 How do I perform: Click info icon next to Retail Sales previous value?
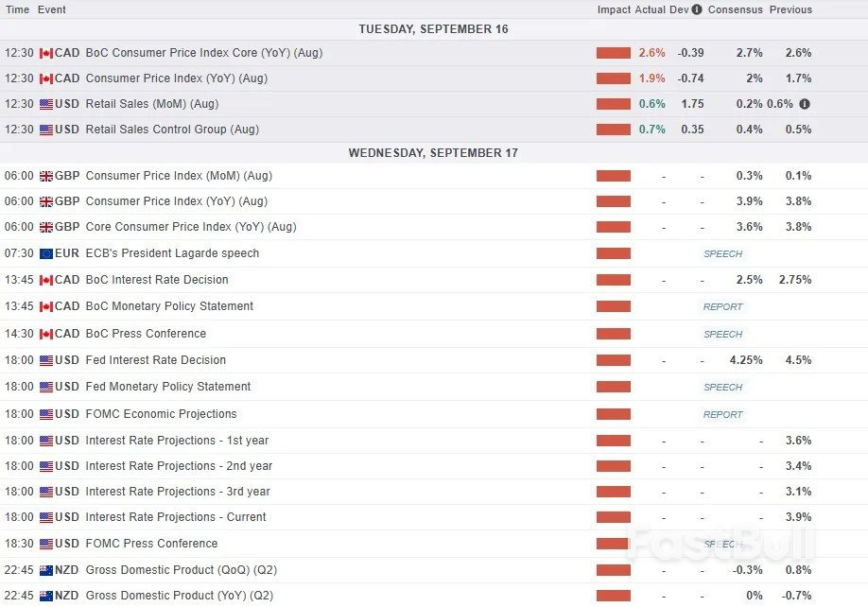(804, 104)
